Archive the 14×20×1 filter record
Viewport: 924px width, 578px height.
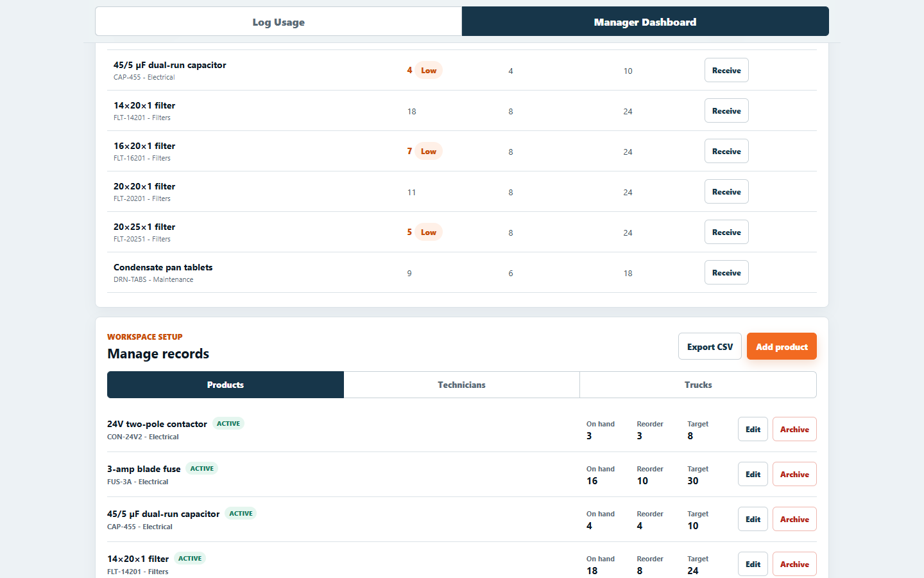click(794, 565)
